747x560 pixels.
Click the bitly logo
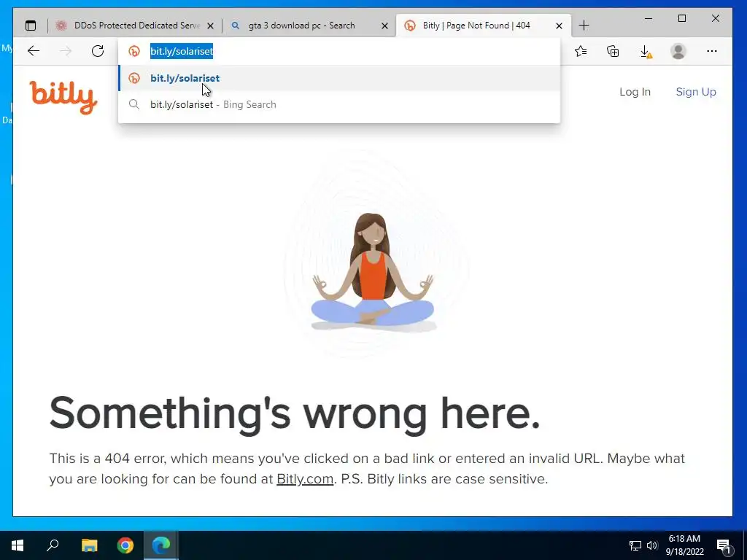point(63,97)
